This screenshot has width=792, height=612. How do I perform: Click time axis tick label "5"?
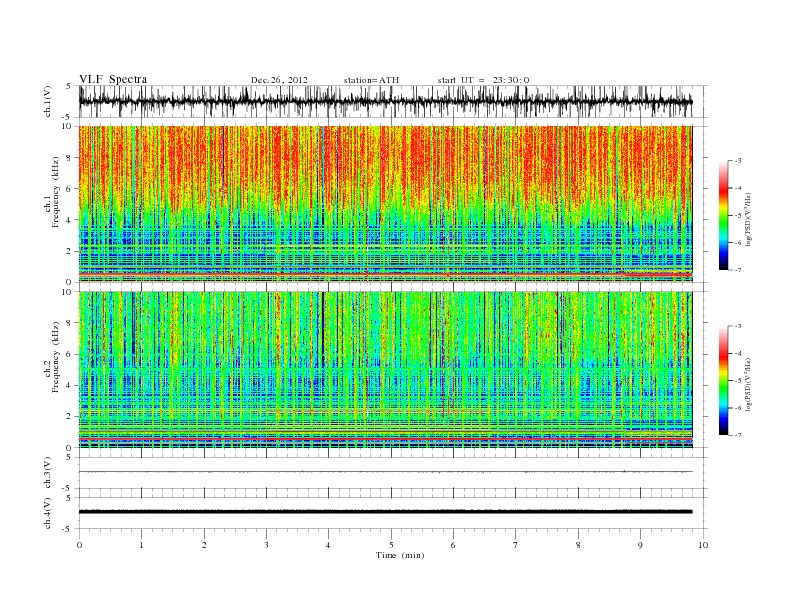(391, 545)
